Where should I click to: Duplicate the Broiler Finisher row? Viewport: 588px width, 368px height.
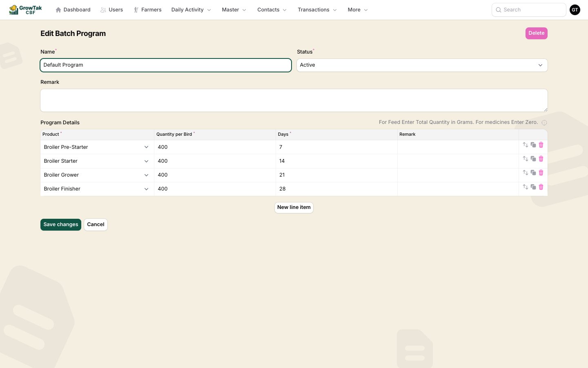533,187
